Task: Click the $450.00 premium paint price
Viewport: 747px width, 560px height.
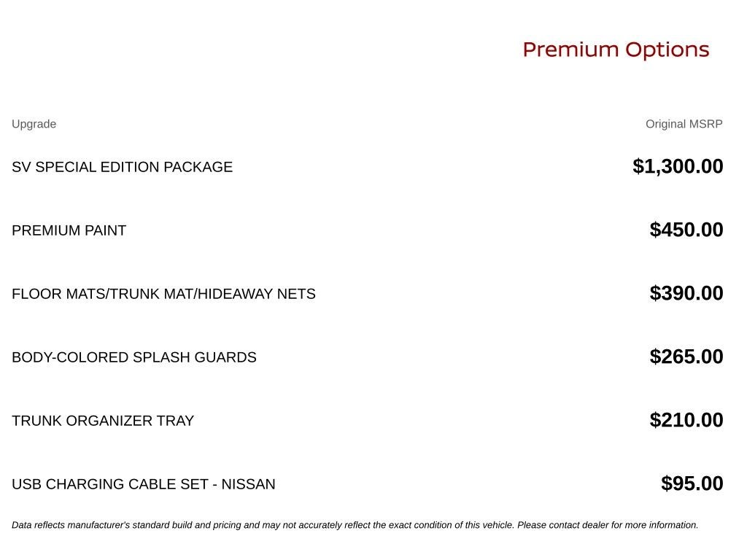Action: point(686,230)
